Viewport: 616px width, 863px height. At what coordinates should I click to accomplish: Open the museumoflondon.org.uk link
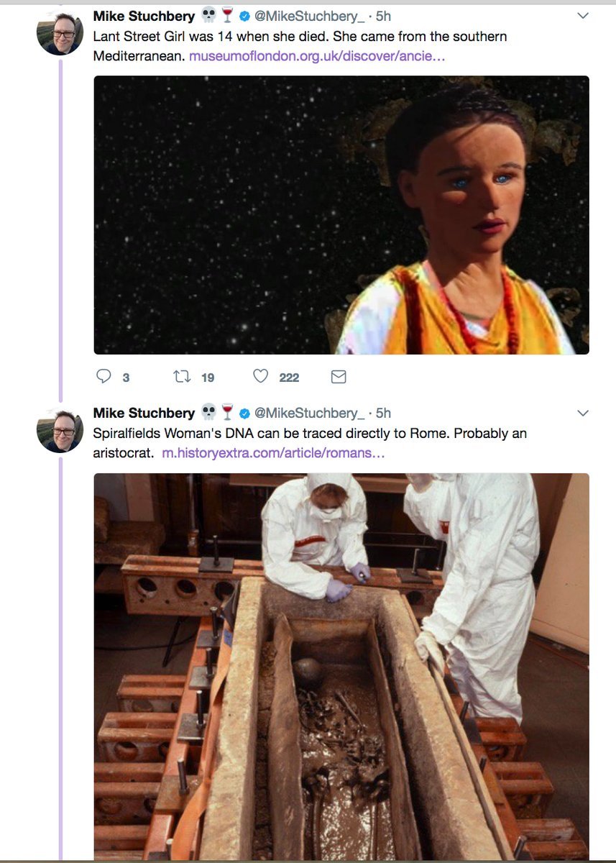[317, 56]
